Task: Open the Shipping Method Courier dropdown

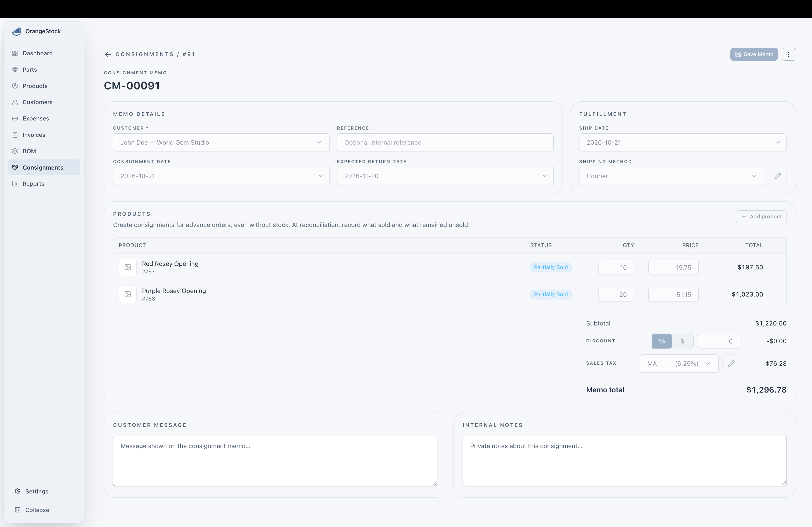Action: (672, 176)
